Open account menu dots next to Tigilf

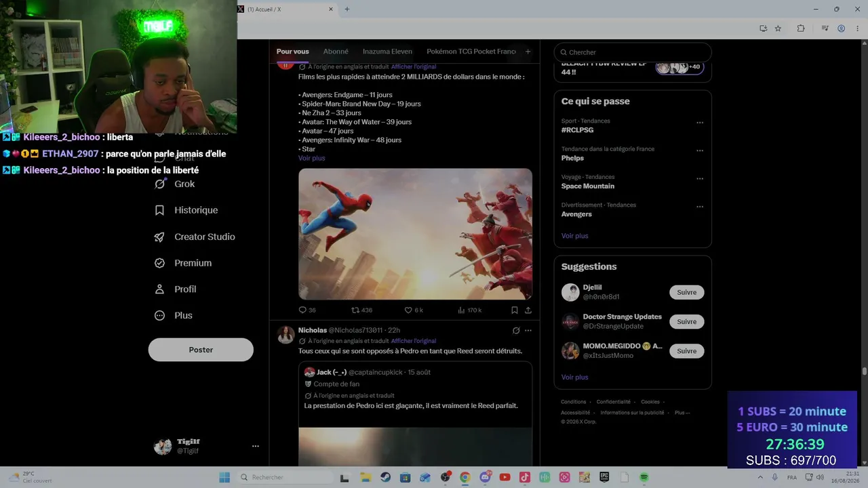pyautogui.click(x=256, y=446)
